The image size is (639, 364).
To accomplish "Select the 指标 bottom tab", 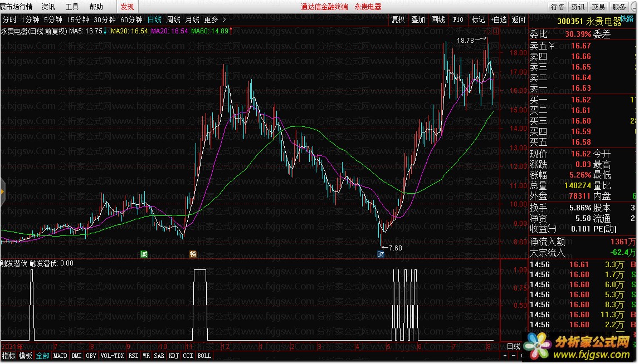I will pos(8,356).
